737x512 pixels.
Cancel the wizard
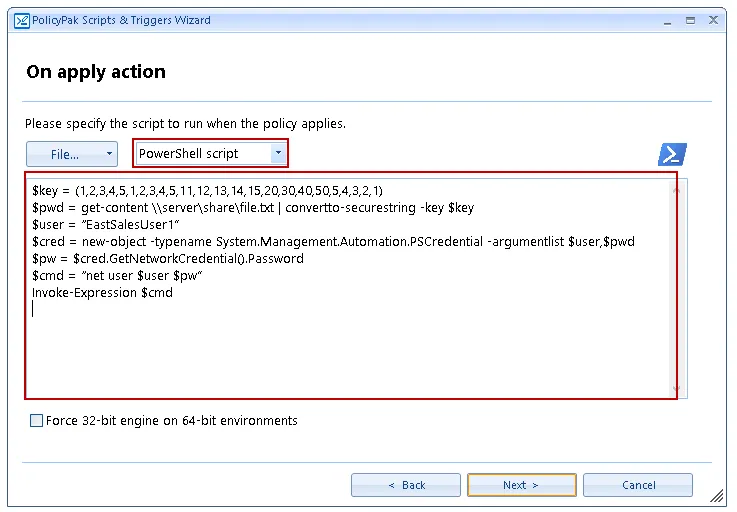click(638, 485)
